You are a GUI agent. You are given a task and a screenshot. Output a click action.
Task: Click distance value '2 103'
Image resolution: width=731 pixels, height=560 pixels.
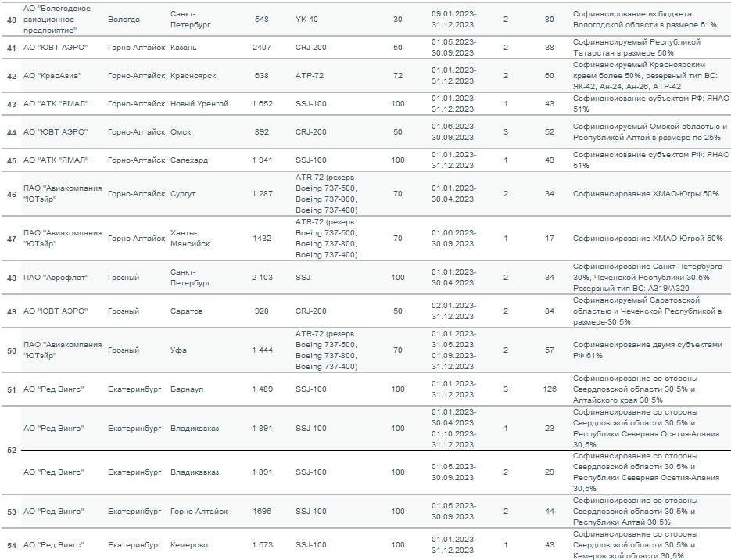tap(262, 278)
